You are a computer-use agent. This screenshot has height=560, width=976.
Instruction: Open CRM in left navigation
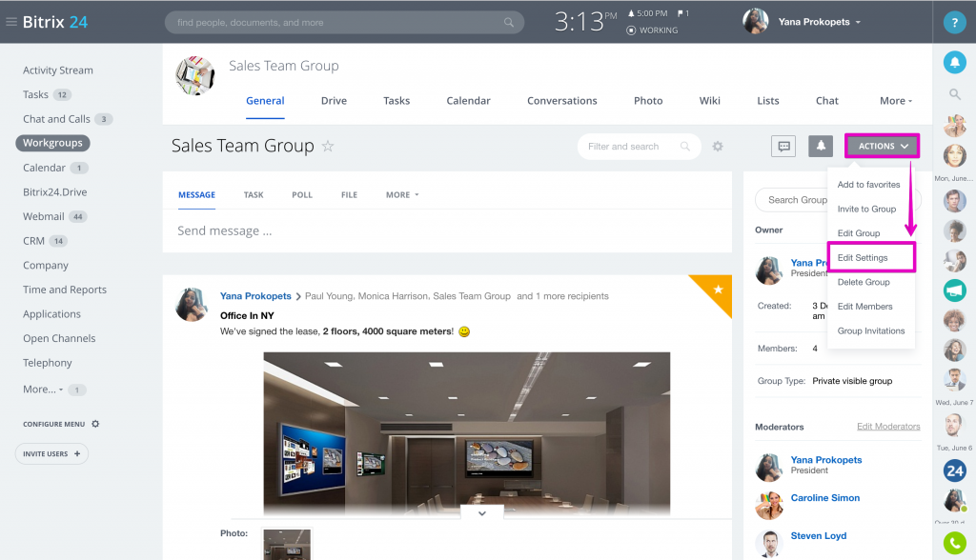coord(33,241)
